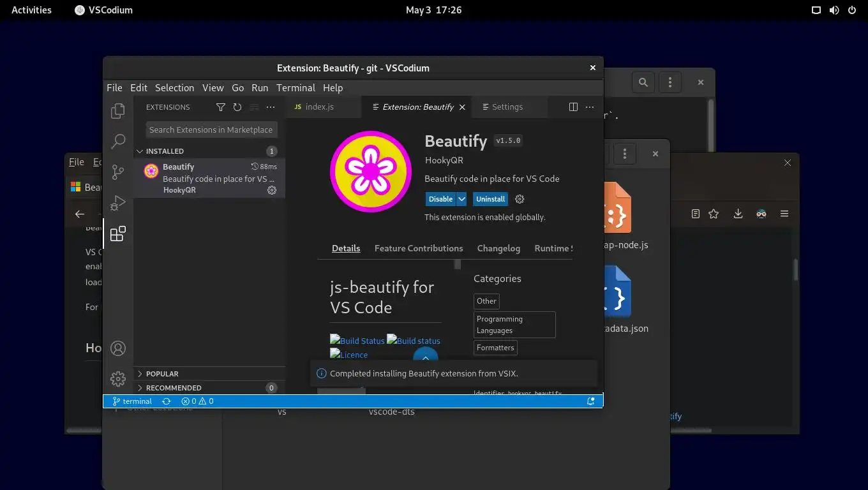Open the kebab menu in terminal window

(670, 82)
